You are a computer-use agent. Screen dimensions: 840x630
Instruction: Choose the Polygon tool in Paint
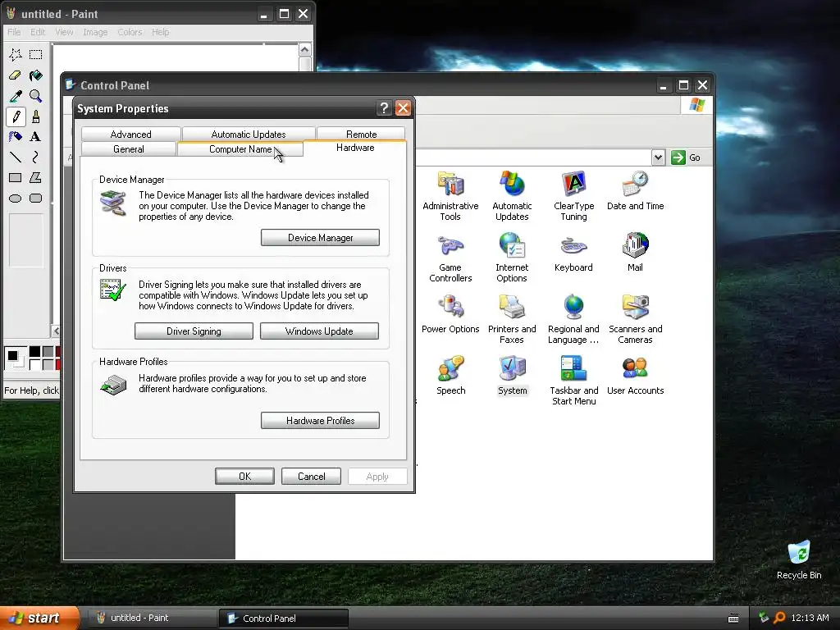coord(36,178)
